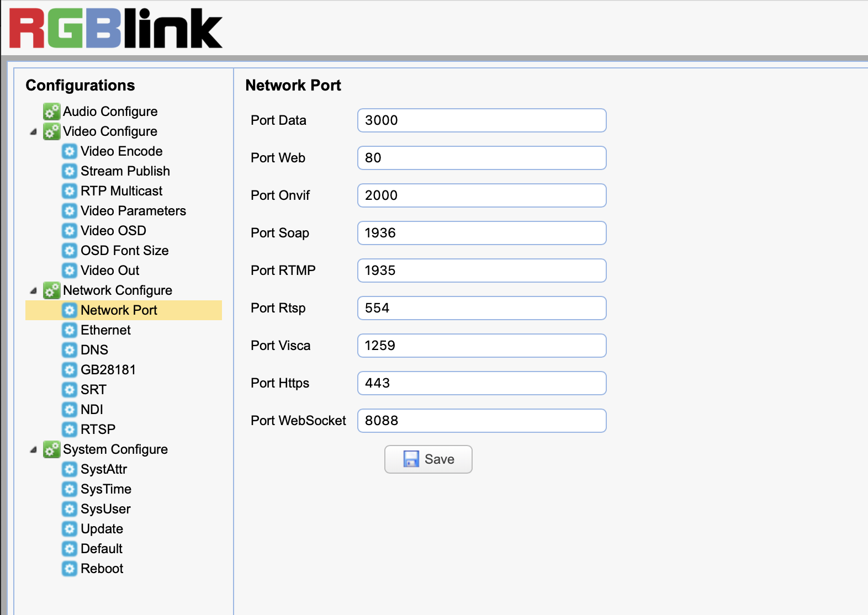Click the icon beside SysTime

69,489
